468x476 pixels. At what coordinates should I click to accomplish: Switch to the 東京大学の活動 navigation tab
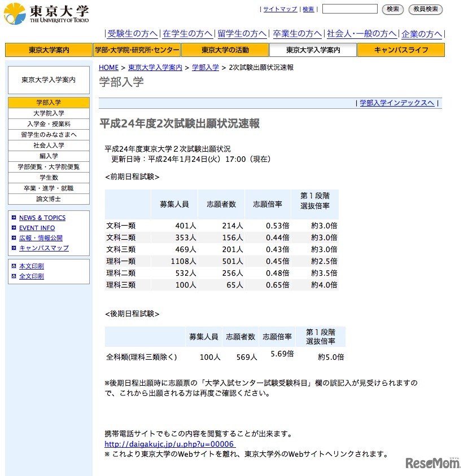click(x=226, y=50)
